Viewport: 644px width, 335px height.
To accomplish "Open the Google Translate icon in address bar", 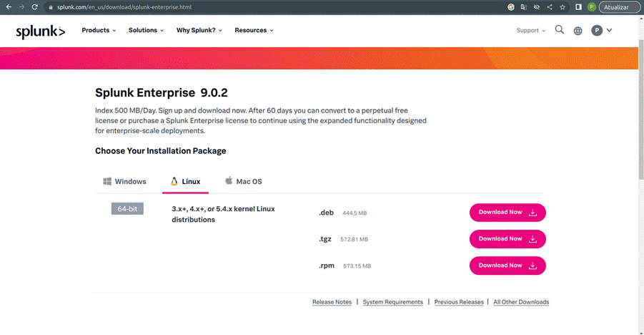I will tap(524, 7).
